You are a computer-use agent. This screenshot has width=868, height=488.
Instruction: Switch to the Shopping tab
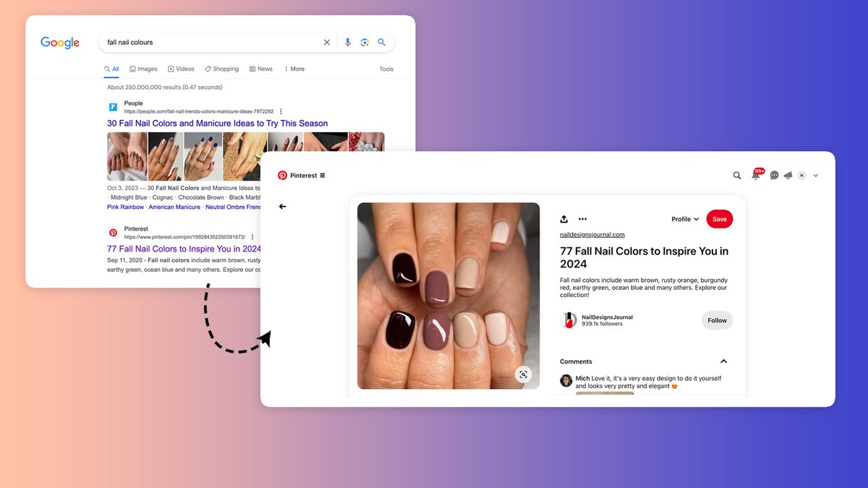(x=222, y=69)
